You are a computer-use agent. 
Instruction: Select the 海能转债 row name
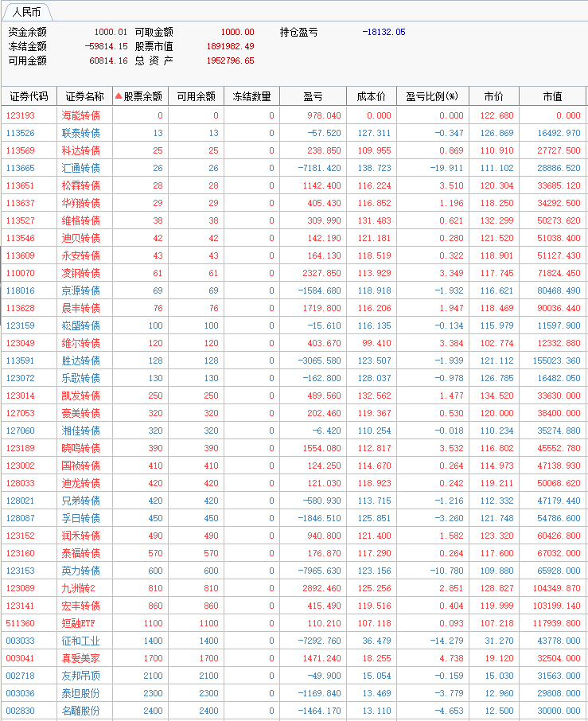(x=81, y=115)
